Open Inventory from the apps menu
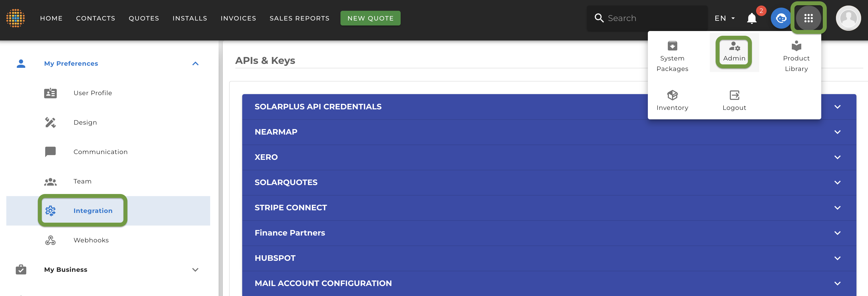The height and width of the screenshot is (296, 868). click(x=672, y=100)
